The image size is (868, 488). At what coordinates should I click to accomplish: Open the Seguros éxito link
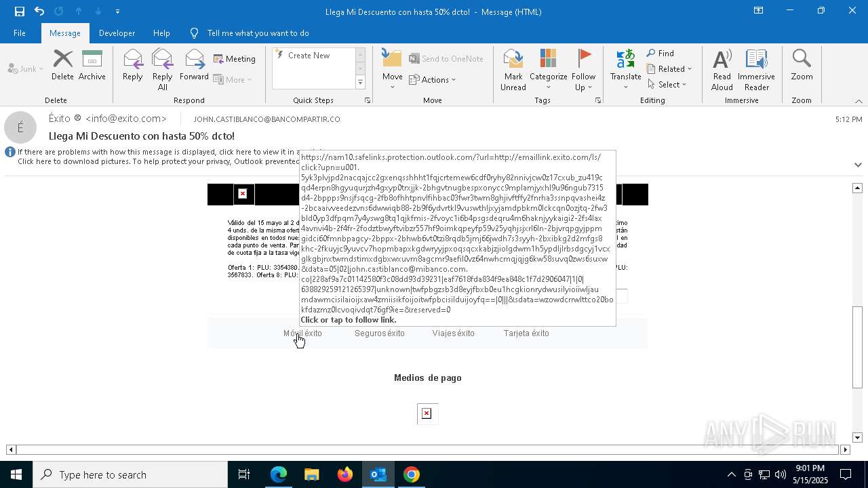[380, 333]
